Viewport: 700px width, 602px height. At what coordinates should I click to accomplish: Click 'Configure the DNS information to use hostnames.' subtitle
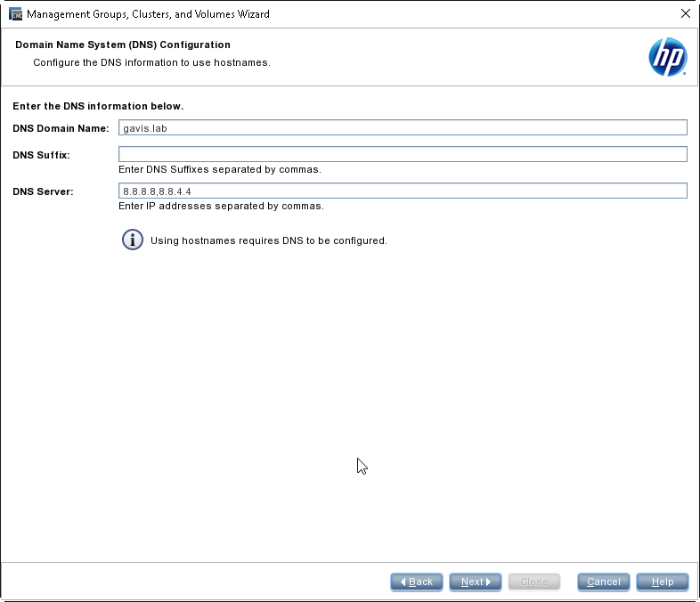[151, 62]
